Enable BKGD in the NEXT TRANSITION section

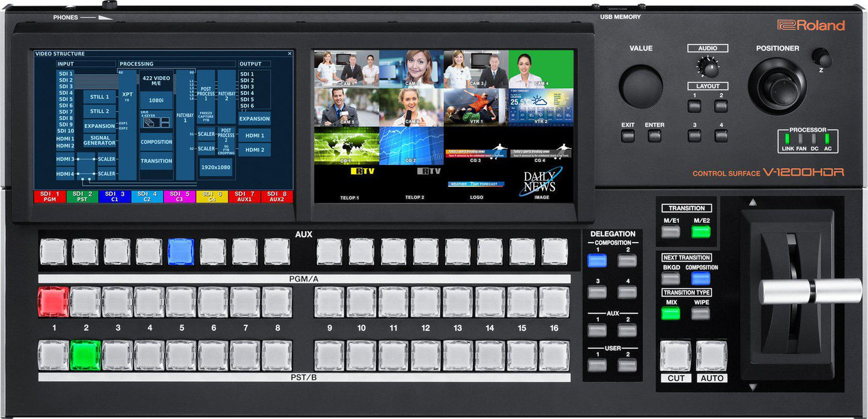click(x=670, y=278)
